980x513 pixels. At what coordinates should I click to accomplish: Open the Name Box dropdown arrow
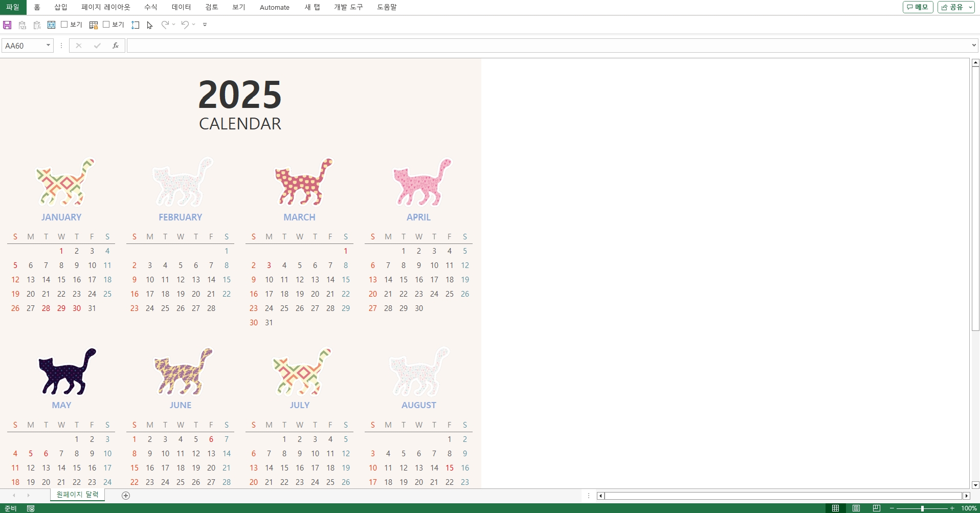click(x=48, y=46)
